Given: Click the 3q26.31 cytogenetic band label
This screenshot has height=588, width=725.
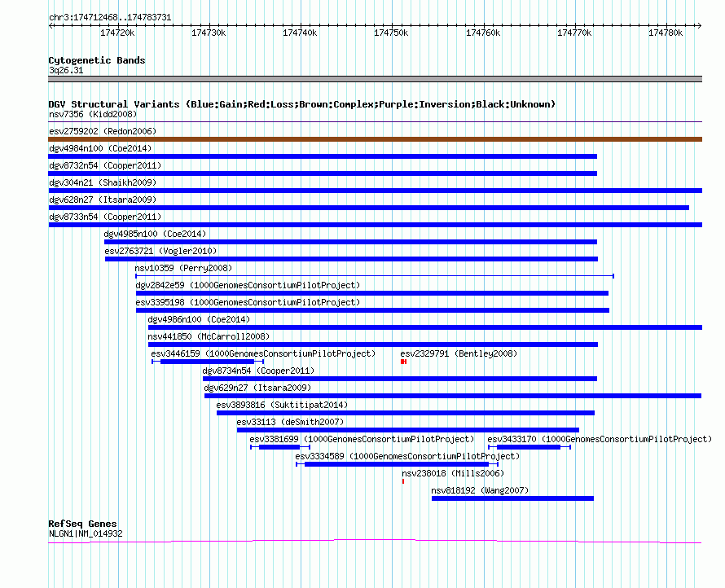Looking at the screenshot, I should 66,70.
